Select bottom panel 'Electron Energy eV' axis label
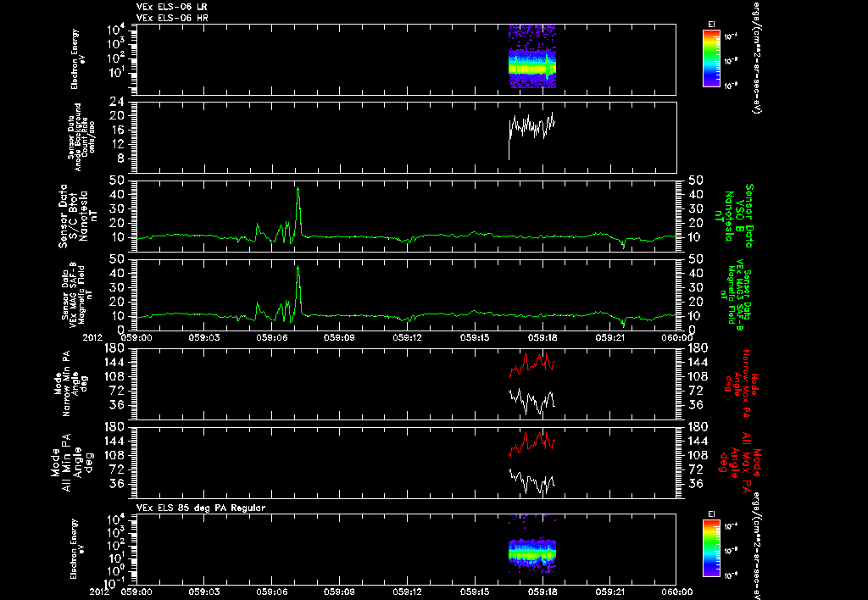 click(x=77, y=549)
